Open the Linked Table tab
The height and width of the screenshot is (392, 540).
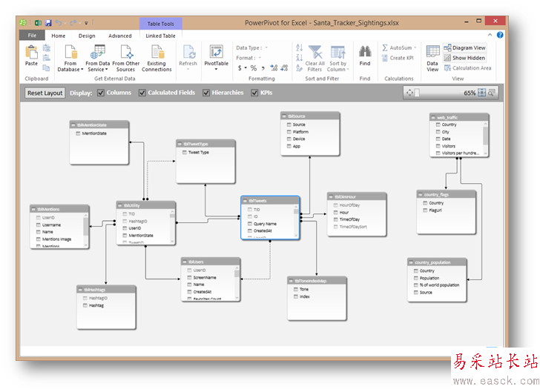pyautogui.click(x=160, y=36)
